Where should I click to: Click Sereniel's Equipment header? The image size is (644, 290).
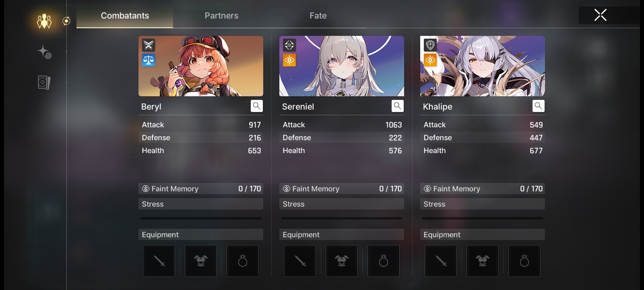pos(342,234)
